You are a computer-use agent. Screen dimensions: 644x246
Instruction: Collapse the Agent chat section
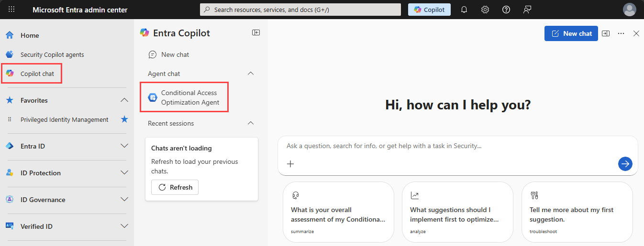point(250,74)
